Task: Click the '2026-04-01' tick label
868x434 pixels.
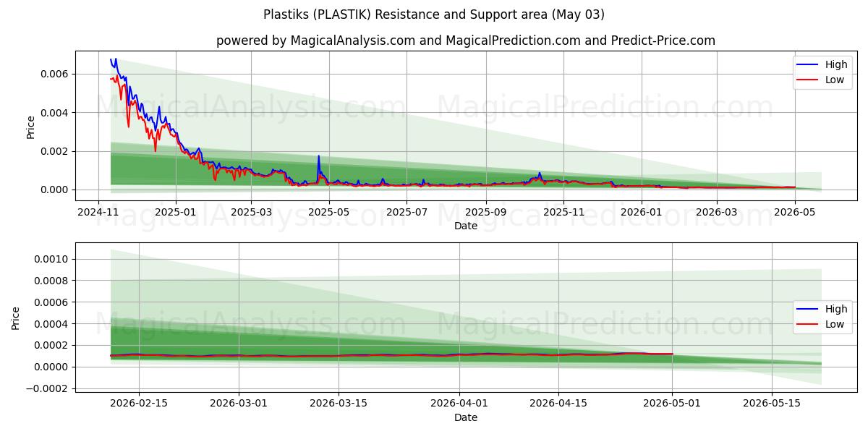Action: point(459,404)
